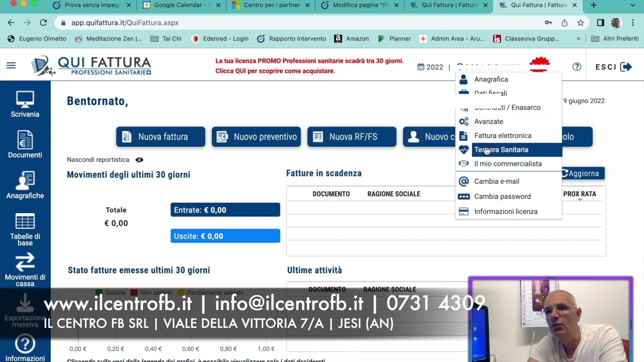644x362 pixels.
Task: Click the browser address bar URL
Action: (x=125, y=23)
